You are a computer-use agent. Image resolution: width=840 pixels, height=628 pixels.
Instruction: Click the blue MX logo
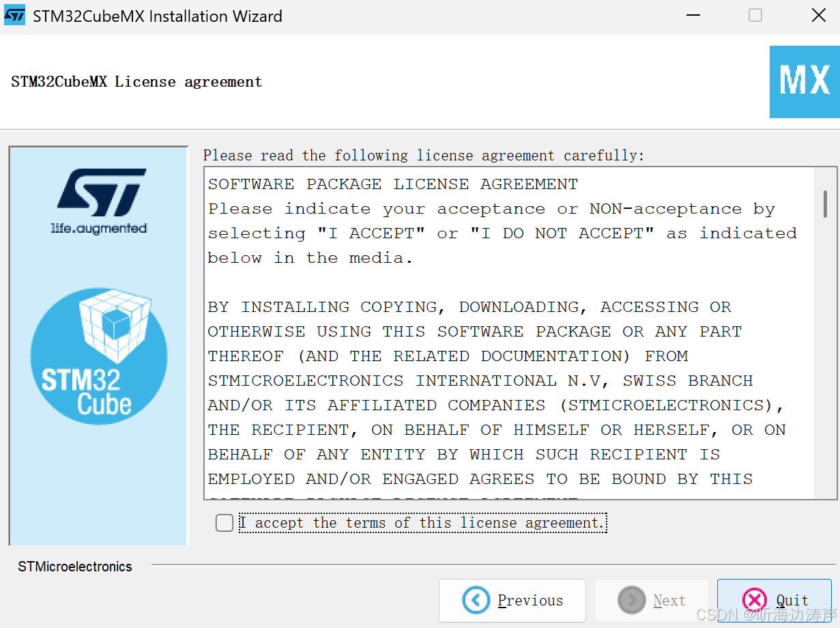point(805,82)
